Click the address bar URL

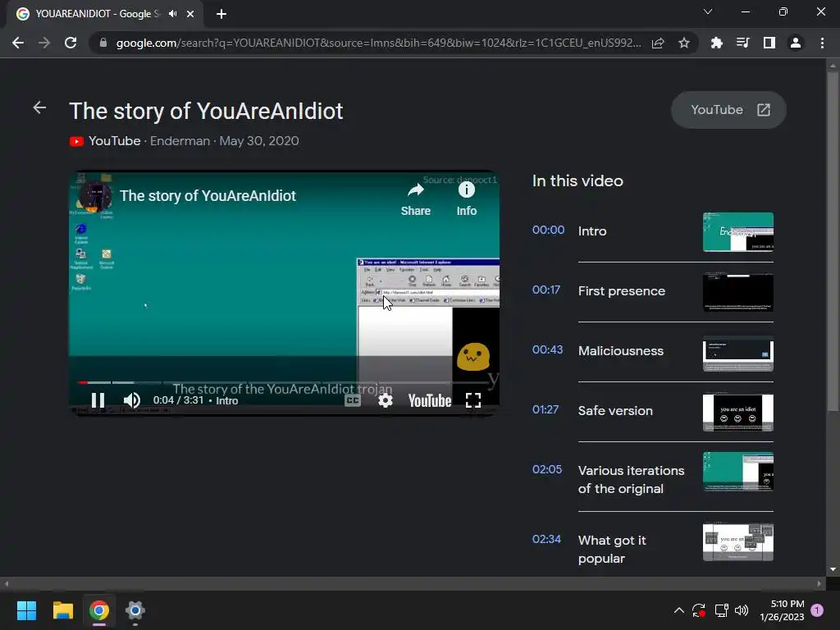378,43
